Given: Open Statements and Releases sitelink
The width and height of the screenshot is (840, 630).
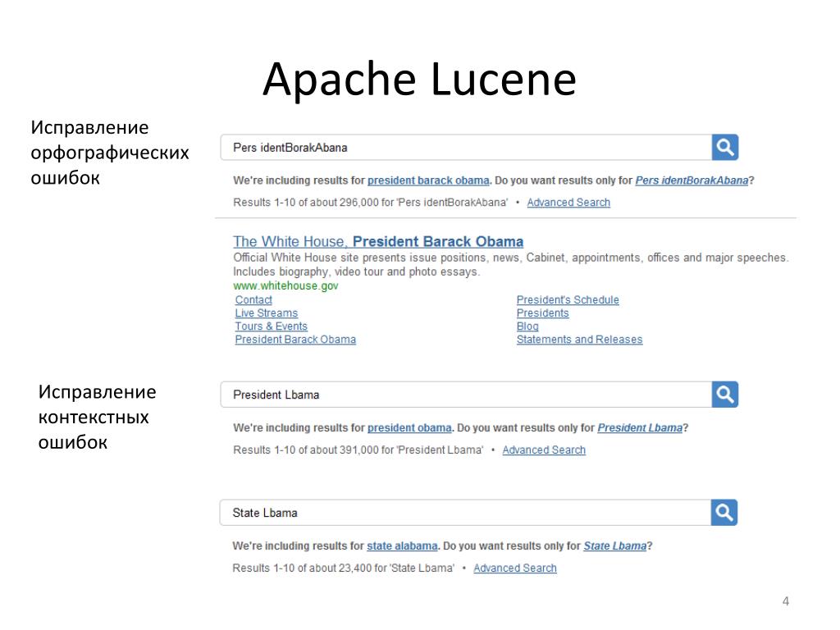Looking at the screenshot, I should [580, 340].
